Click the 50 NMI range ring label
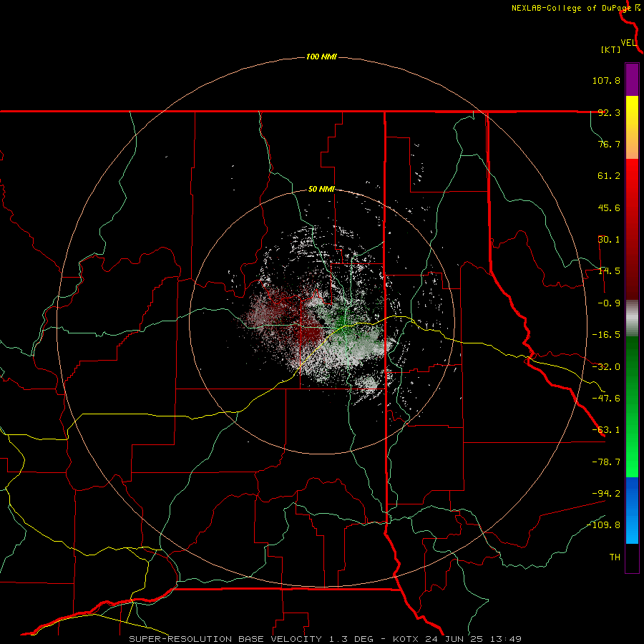The height and width of the screenshot is (644, 644). pos(321,190)
